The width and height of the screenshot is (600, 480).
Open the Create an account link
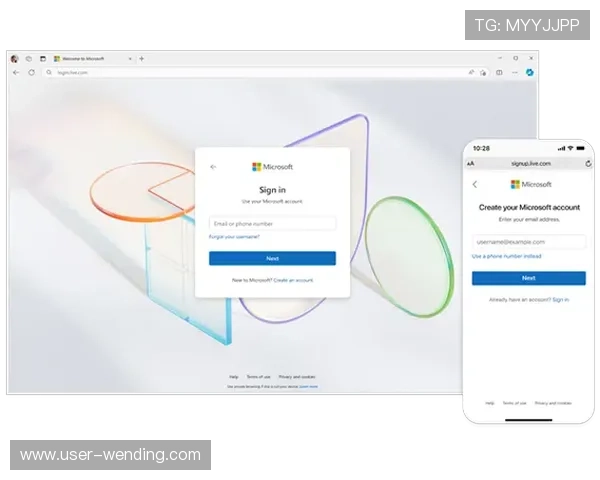pyautogui.click(x=293, y=280)
